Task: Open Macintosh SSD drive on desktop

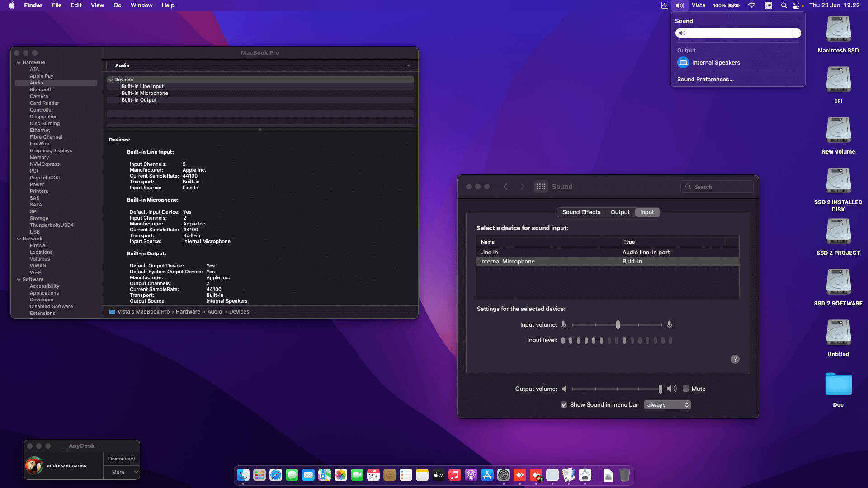Action: tap(838, 34)
